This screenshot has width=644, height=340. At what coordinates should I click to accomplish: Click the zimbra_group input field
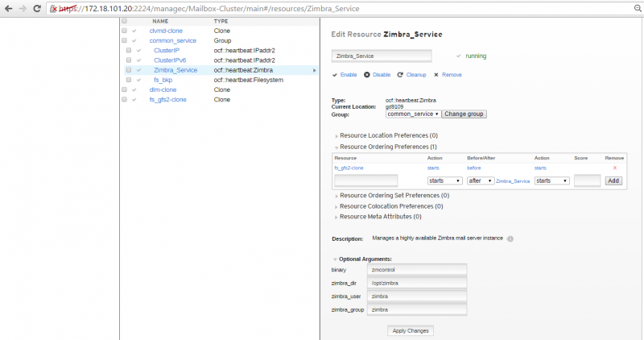pyautogui.click(x=417, y=309)
